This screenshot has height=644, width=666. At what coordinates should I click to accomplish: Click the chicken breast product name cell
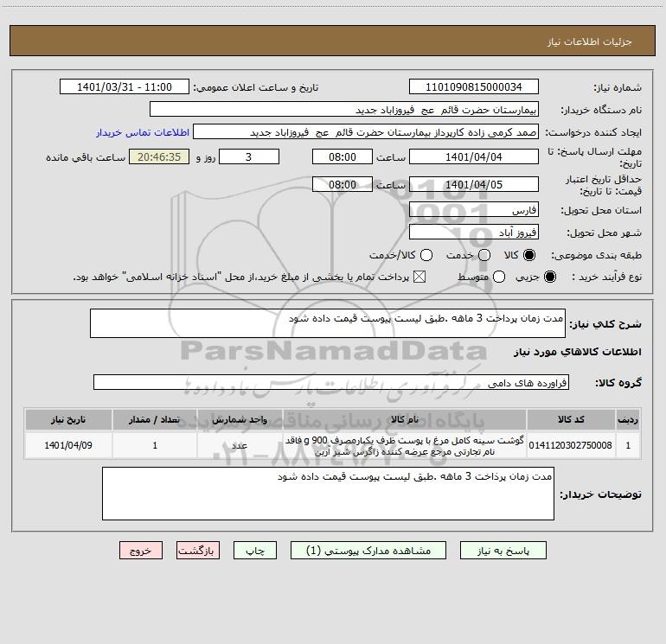tap(405, 445)
